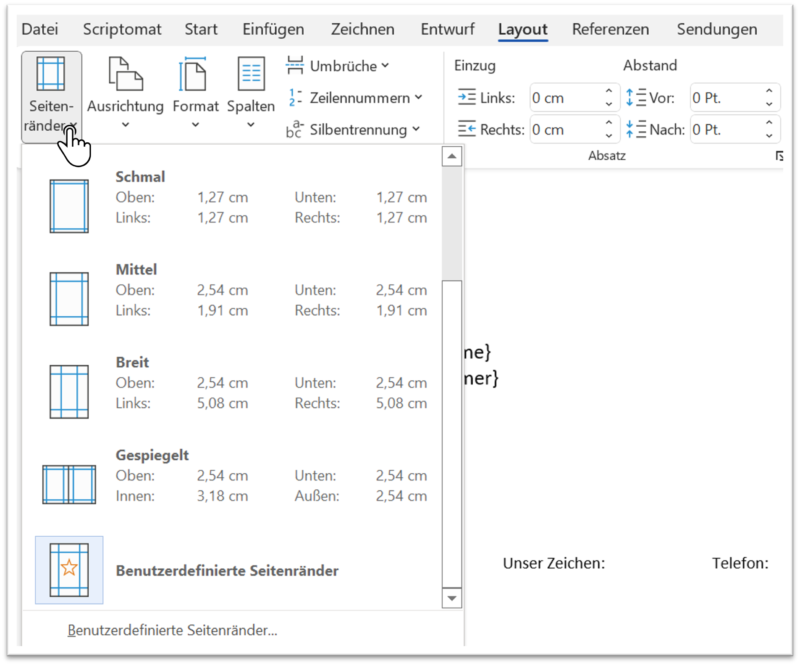Click the star custom margins icon
Image resolution: width=800 pixels, height=665 pixels.
(x=69, y=570)
